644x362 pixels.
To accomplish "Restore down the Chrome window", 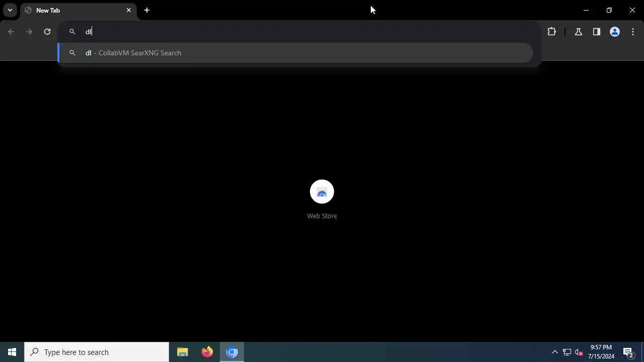I will point(609,10).
